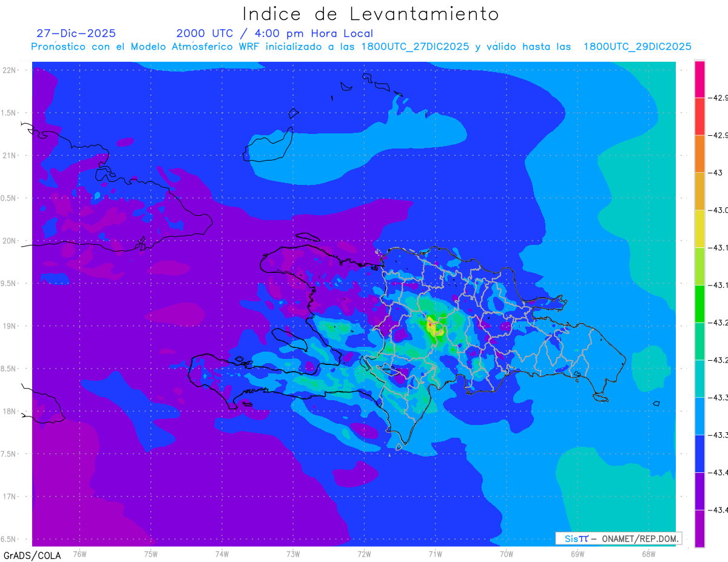728x562 pixels.
Task: Click the 'SisTT – ONAMET/REP.DOM.' credit box
Action: 619,538
